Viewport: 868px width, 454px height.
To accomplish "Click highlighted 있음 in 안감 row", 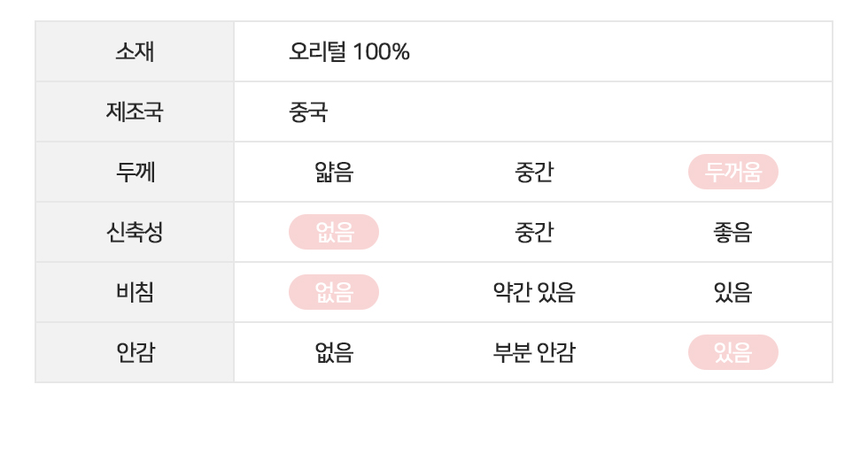I will (733, 352).
